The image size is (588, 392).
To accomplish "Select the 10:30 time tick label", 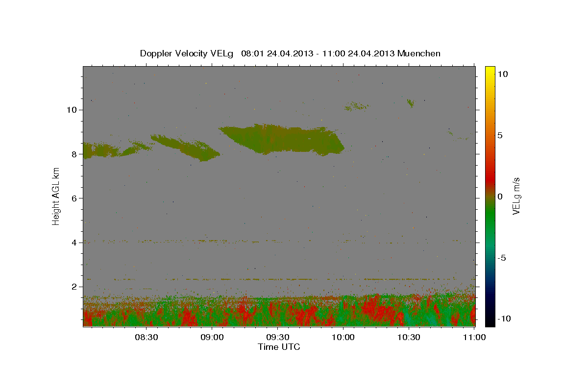I will pos(409,337).
